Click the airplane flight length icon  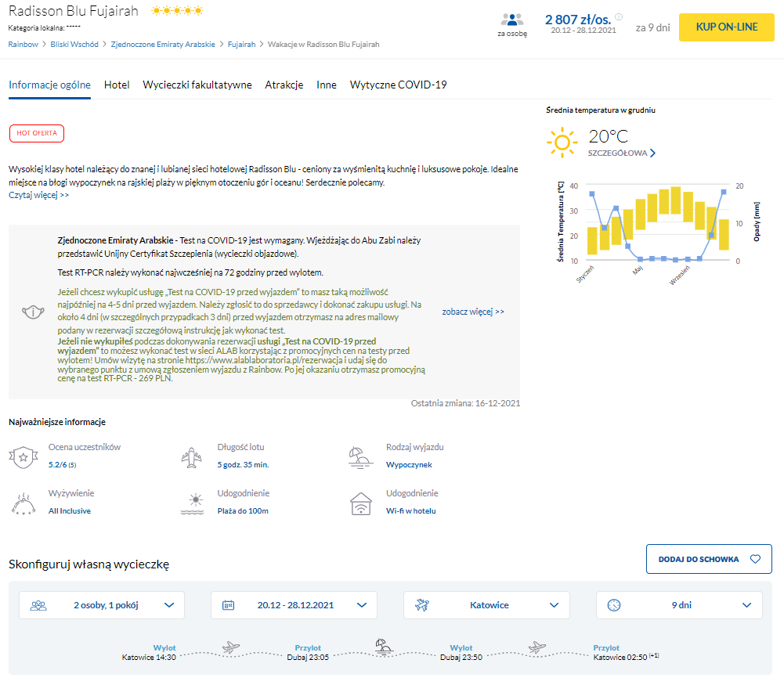pos(192,456)
